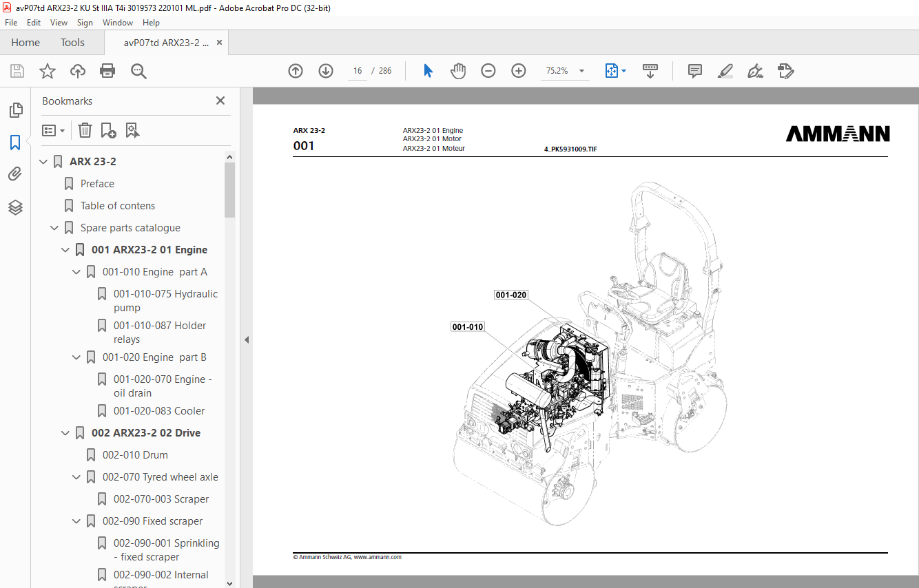
Task: Zoom out with minus button
Action: 488,71
